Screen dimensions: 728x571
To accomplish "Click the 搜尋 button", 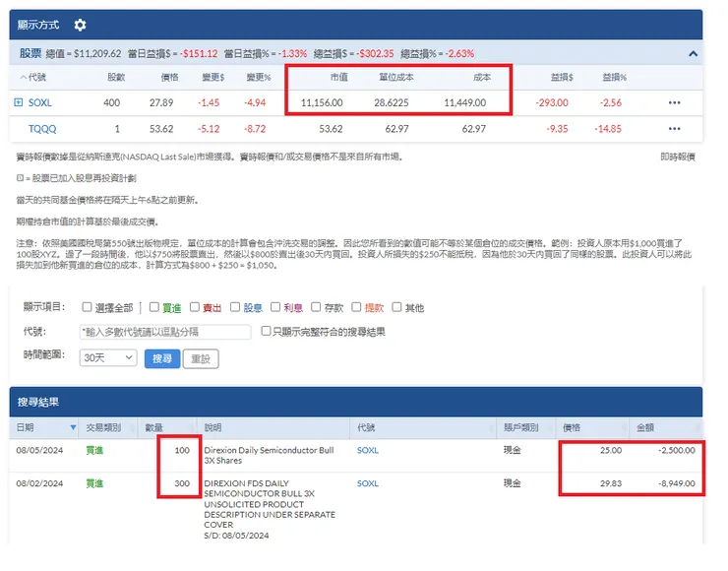I will 162,358.
